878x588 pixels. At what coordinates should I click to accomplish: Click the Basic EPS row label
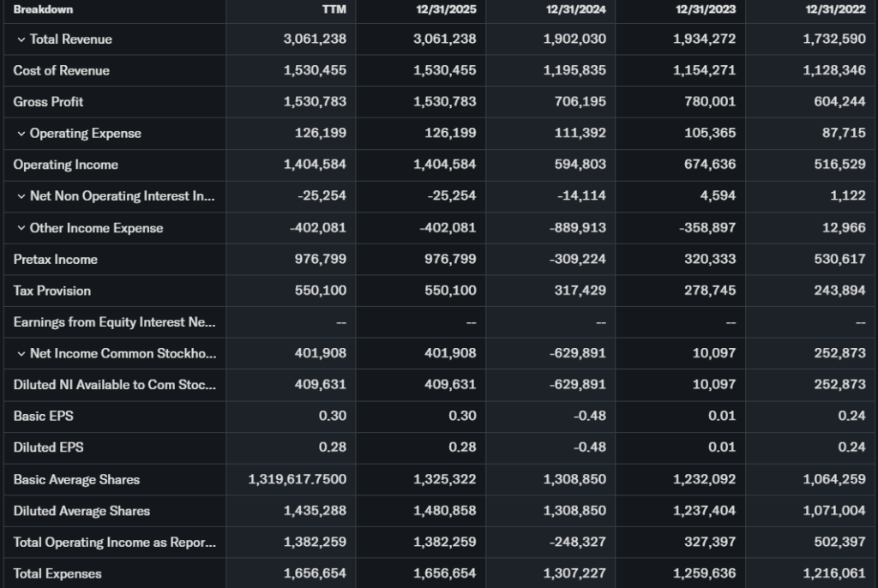[44, 416]
